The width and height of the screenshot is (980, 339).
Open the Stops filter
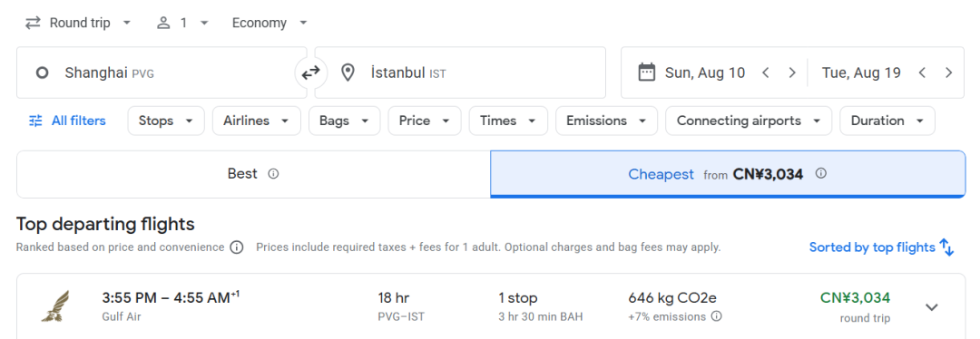point(166,121)
